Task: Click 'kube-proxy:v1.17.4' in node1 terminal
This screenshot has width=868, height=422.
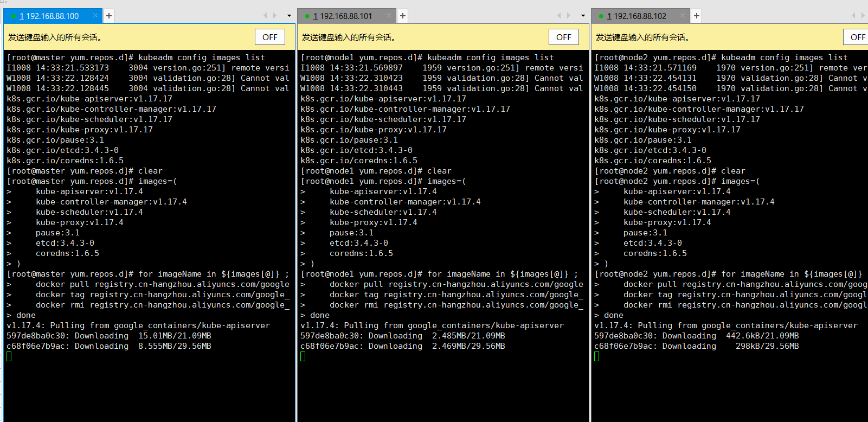Action: pyautogui.click(x=374, y=222)
